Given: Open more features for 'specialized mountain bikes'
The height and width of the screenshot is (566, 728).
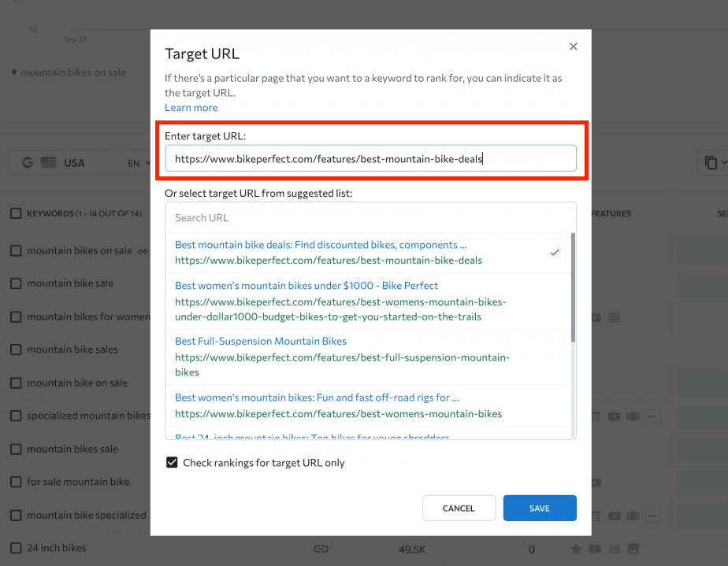Looking at the screenshot, I should pyautogui.click(x=652, y=416).
